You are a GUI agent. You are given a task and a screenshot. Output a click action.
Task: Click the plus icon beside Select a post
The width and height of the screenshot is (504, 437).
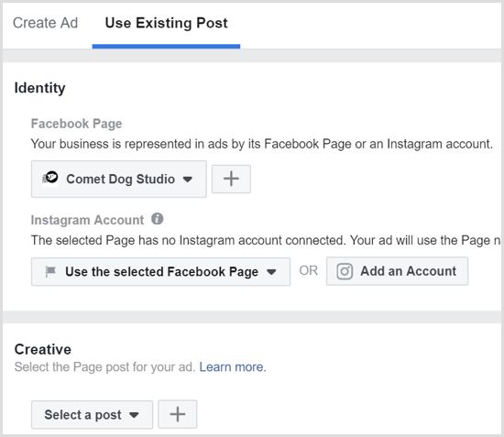coord(178,414)
